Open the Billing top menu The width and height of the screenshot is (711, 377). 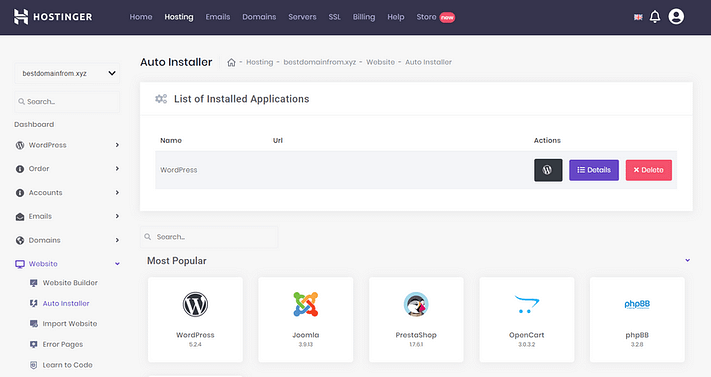[364, 17]
